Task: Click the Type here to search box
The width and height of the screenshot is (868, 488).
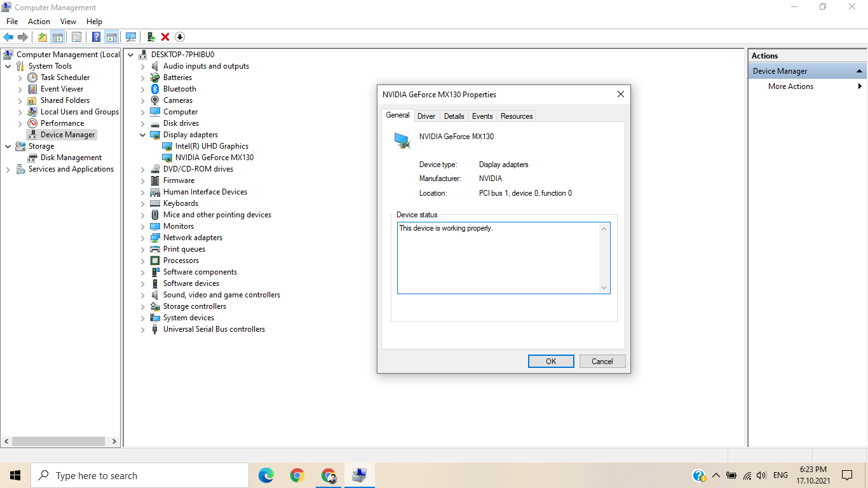Action: coord(140,475)
